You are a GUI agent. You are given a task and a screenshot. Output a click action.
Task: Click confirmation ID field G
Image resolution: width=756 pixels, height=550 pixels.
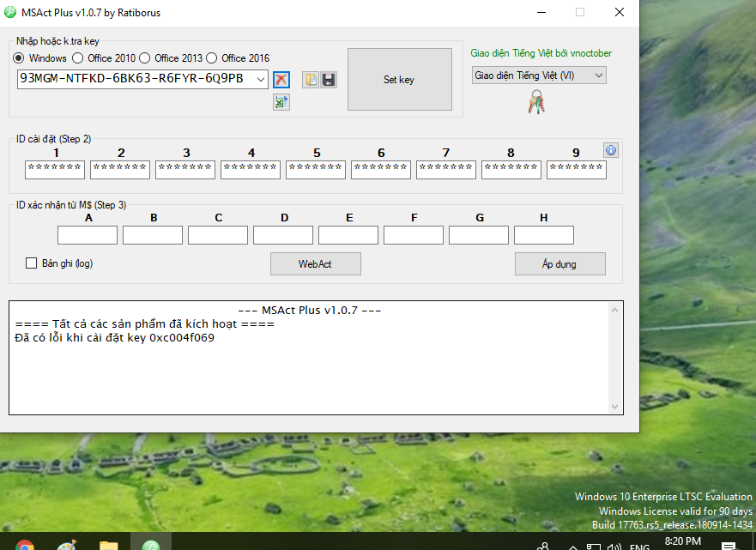click(x=479, y=235)
